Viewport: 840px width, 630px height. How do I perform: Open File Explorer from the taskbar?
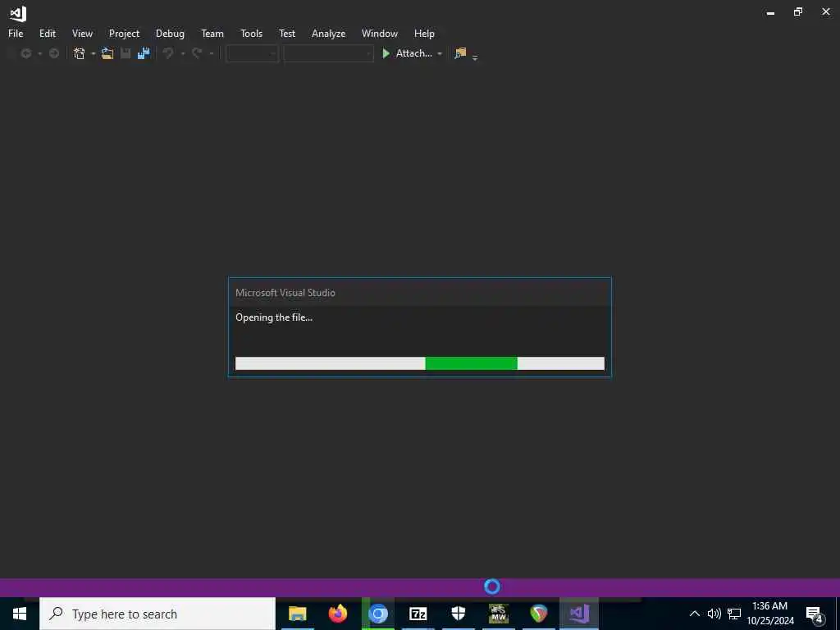297,614
